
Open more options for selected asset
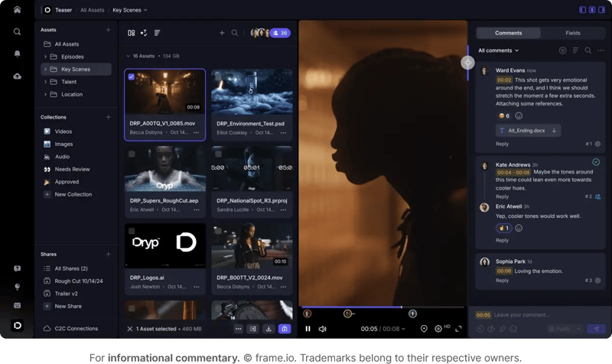click(238, 329)
